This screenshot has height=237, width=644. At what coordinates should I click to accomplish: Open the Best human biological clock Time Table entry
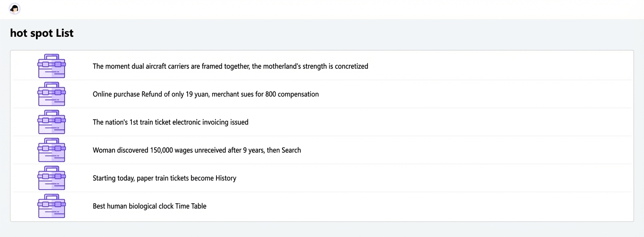pos(150,206)
